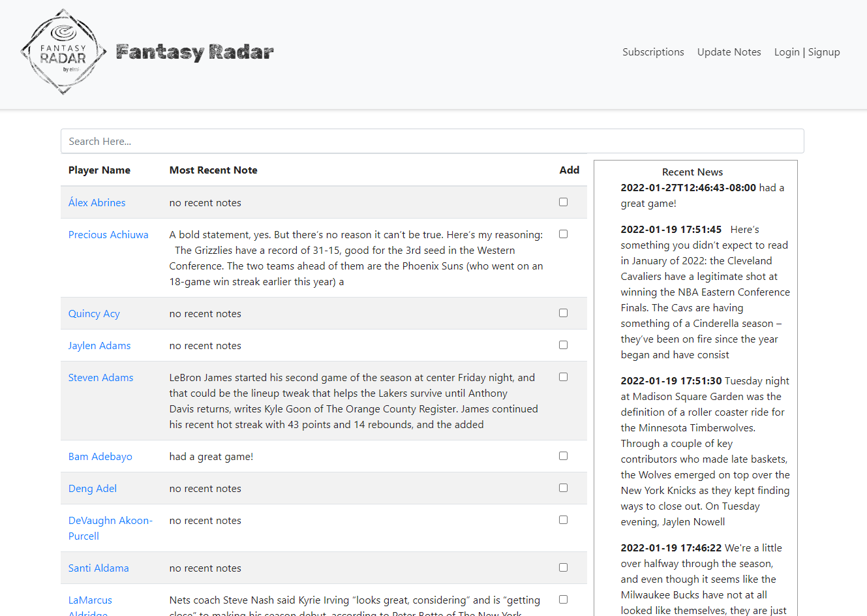Click the 2022-01-27T12:46:43-08:00 news timestamp
This screenshot has height=616, width=867.
[688, 187]
